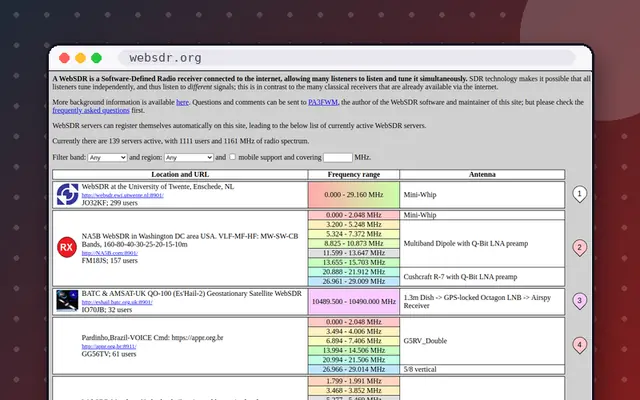The width and height of the screenshot is (640, 400).
Task: Click the 10489.500 - 10490.000 MHz cell
Action: (354, 302)
